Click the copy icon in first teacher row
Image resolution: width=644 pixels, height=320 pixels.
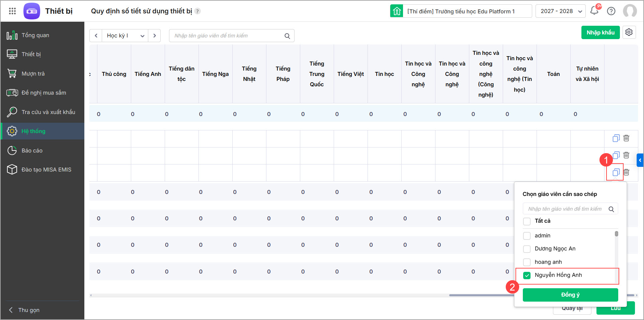[616, 138]
